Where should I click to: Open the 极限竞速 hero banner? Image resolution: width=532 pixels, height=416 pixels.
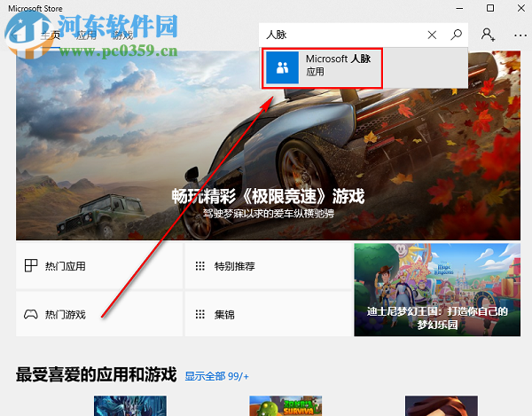[x=268, y=145]
